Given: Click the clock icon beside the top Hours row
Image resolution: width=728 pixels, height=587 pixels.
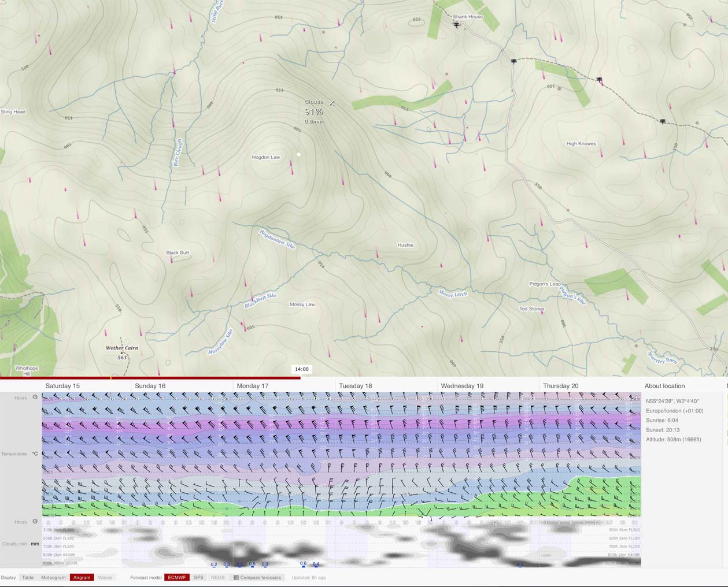Looking at the screenshot, I should (x=35, y=397).
